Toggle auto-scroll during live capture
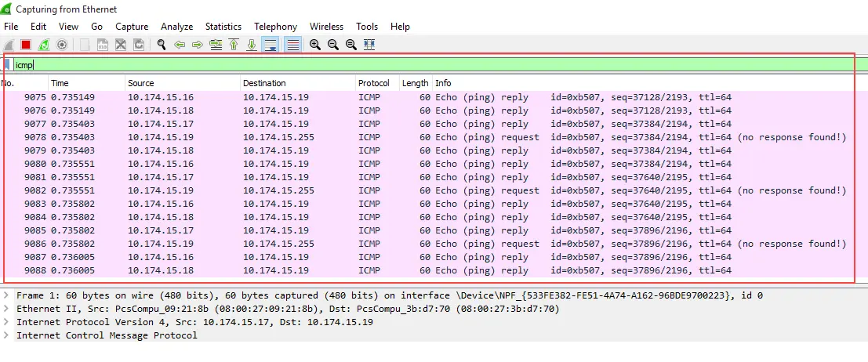The image size is (868, 362). (x=270, y=45)
